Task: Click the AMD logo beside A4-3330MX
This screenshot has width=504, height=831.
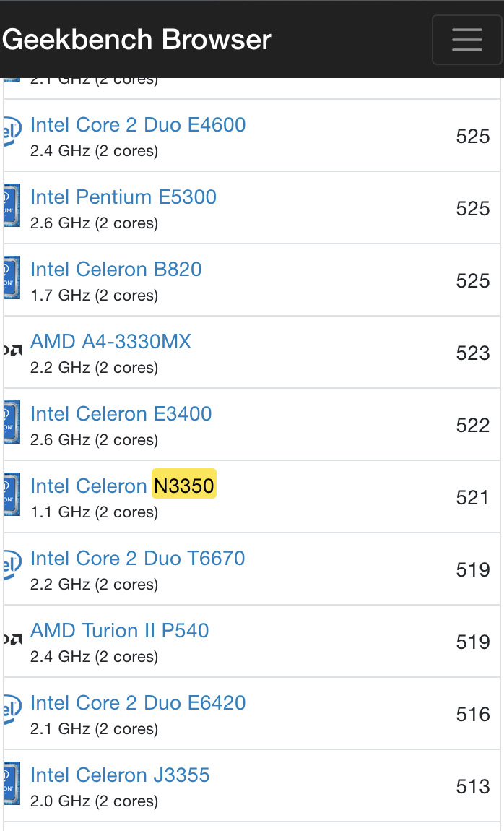Action: click(11, 350)
